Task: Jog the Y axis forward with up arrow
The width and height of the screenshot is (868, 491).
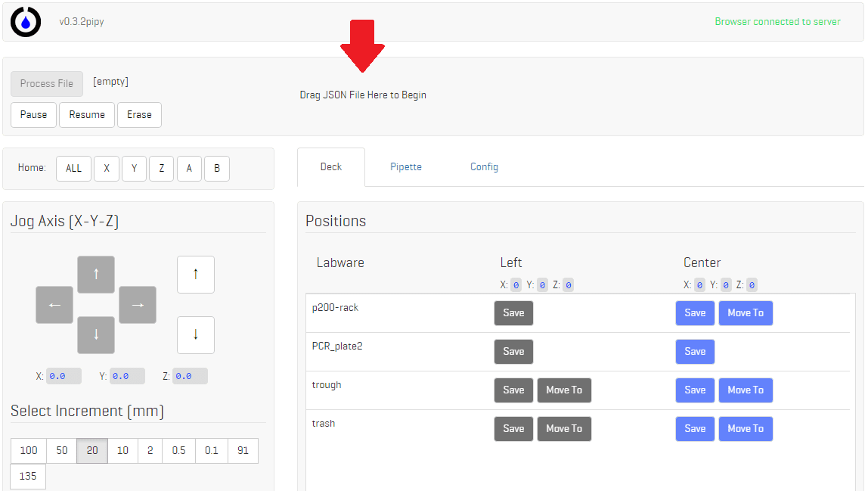Action: 95,274
